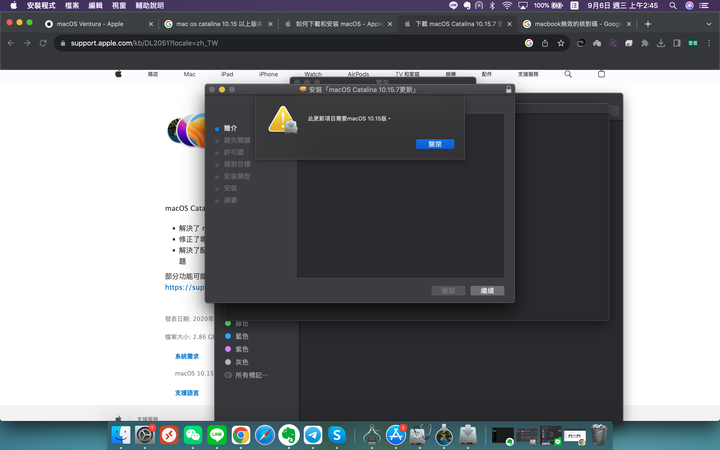Expand Chrome tab search chevron
This screenshot has height=450, width=720.
click(709, 24)
